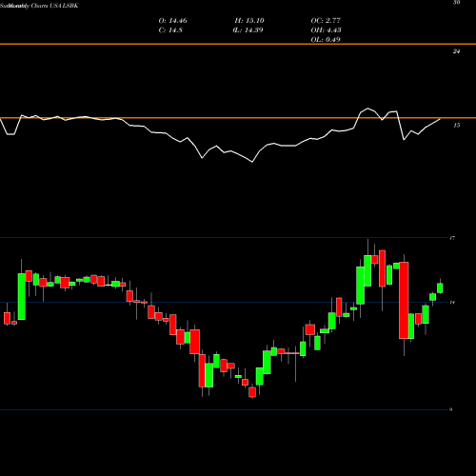Click the close value 'C: 14.8'
The height and width of the screenshot is (476, 476).
pyautogui.click(x=170, y=30)
